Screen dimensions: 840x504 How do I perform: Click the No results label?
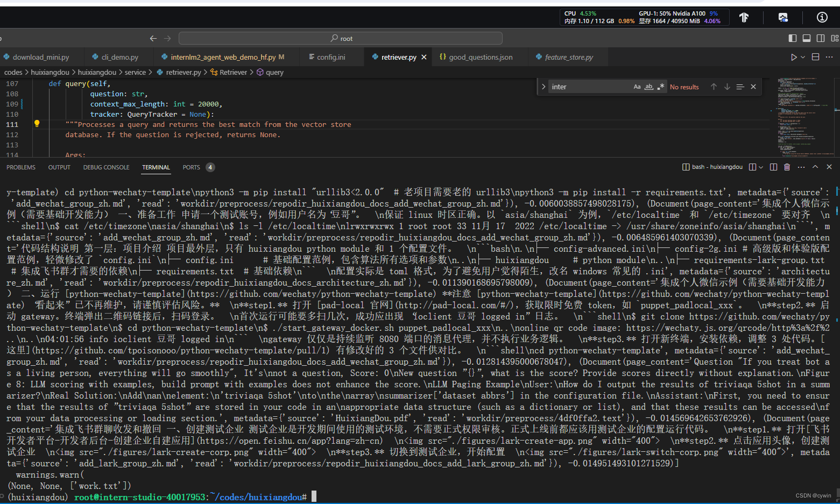(x=684, y=87)
